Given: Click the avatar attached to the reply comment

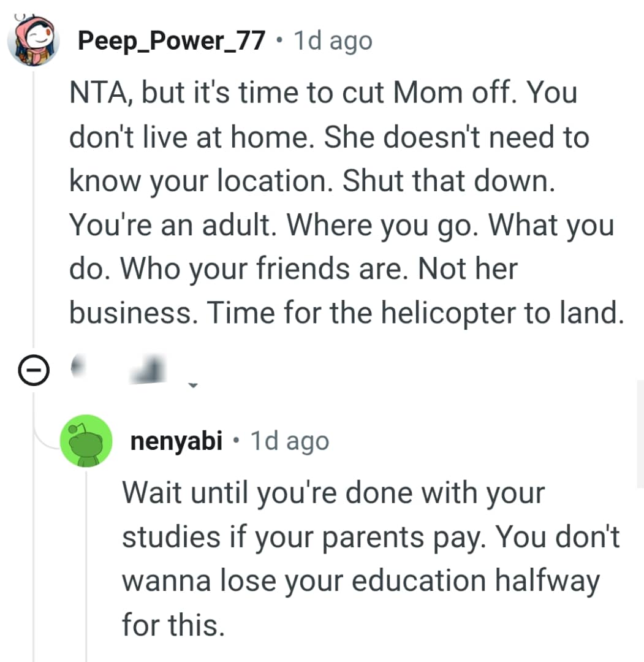Looking at the screenshot, I should [87, 441].
